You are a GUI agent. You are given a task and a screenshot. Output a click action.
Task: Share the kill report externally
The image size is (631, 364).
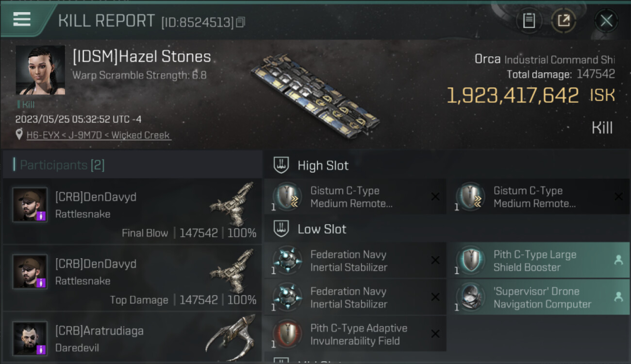[x=564, y=21]
